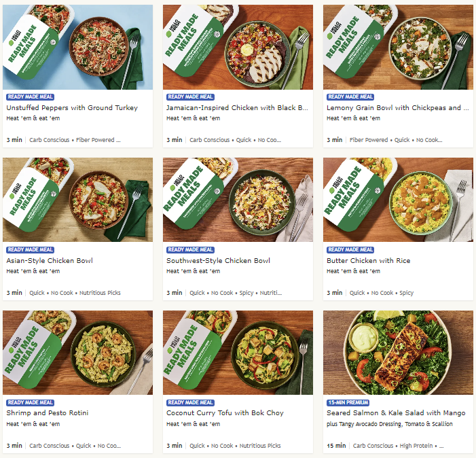This screenshot has width=476, height=458.
Task: Click the Coconut Curry Tofu with Bok Choy title
Action: point(225,412)
